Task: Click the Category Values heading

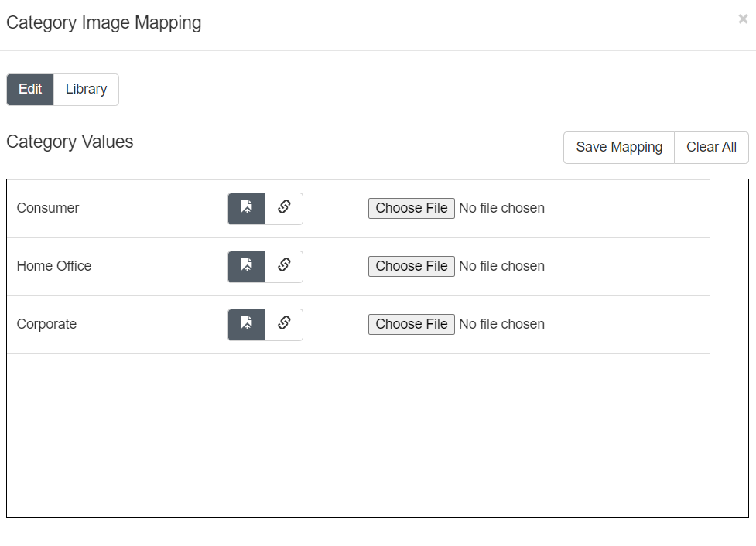Action: [70, 142]
